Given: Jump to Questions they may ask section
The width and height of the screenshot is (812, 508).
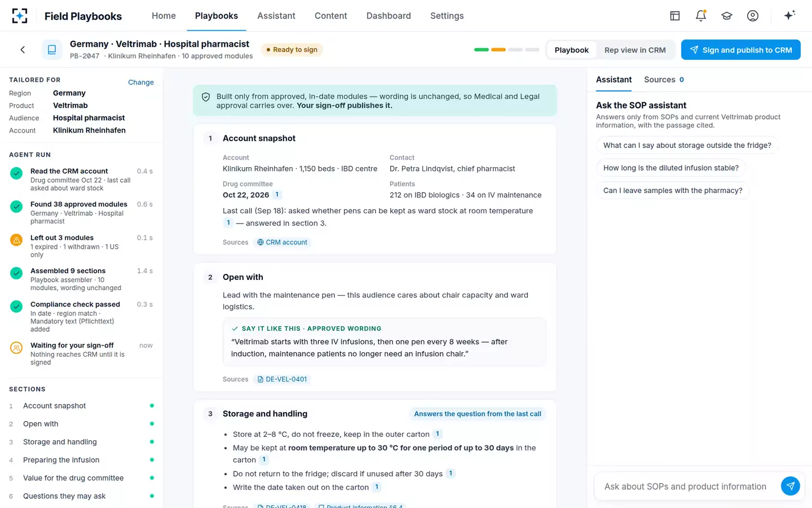Looking at the screenshot, I should (x=81, y=496).
